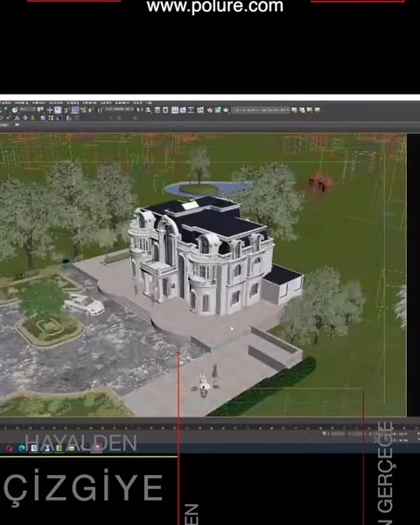This screenshot has height=525, width=420.
Task: Click the Create Default project folder icon
Action: (x=310, y=110)
